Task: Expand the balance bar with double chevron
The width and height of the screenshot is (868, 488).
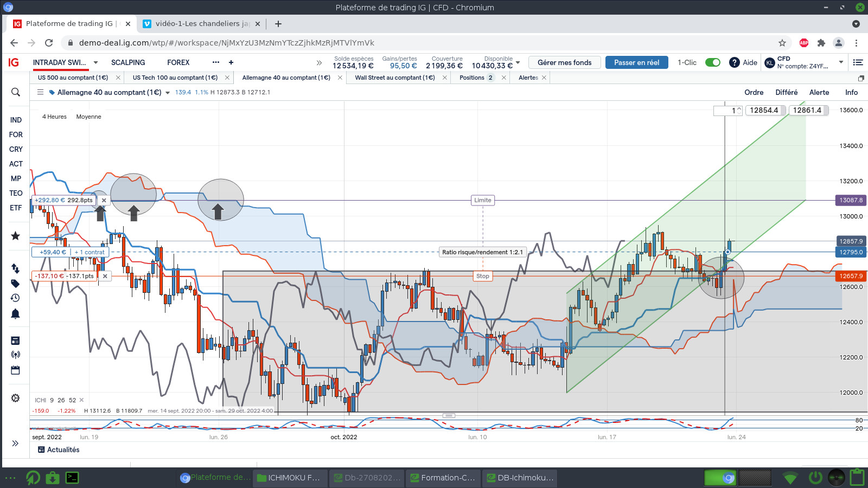Action: pos(319,63)
